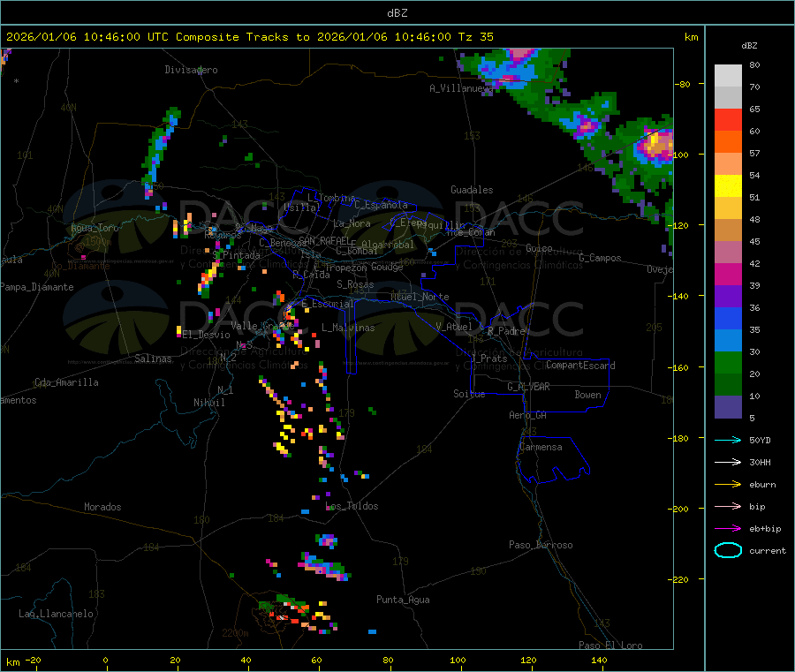This screenshot has height=672, width=795.
Task: Click the Atuel_Norte map label
Action: pos(420,297)
